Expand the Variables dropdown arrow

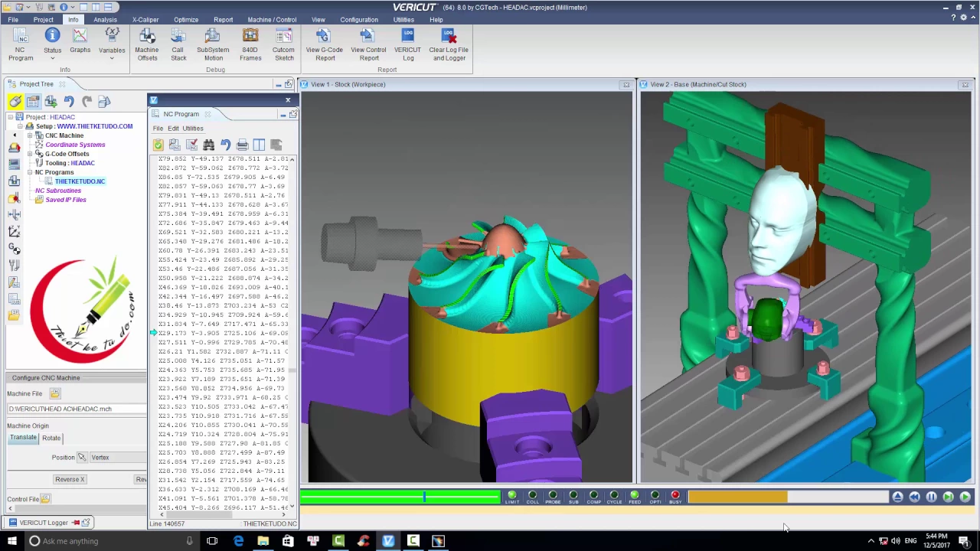click(x=112, y=58)
